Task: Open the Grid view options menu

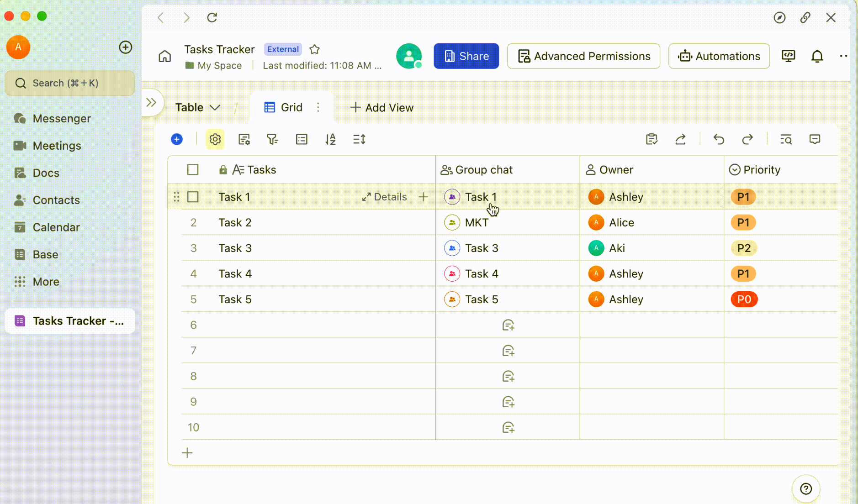Action: [318, 107]
